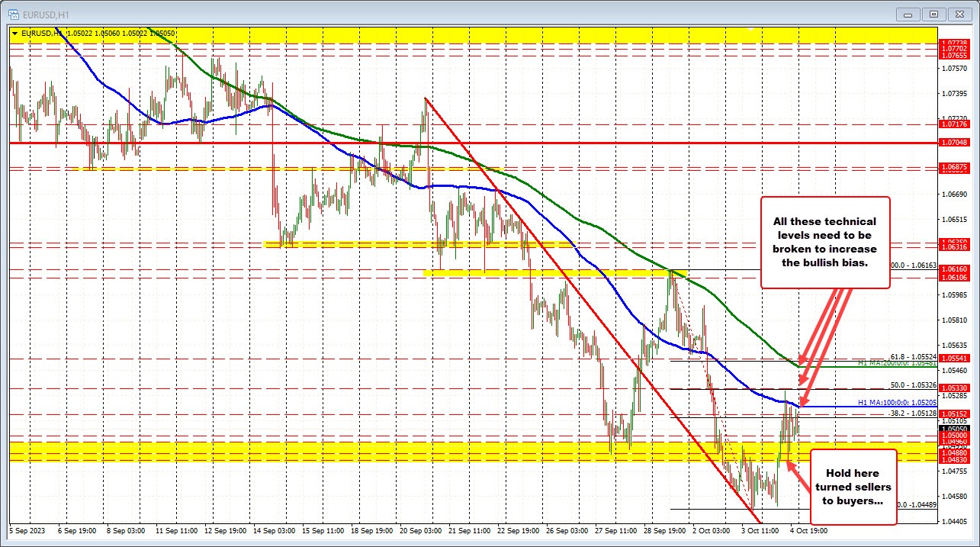The width and height of the screenshot is (980, 547).
Task: Select the 1.07702 red price label
Action: pos(954,49)
